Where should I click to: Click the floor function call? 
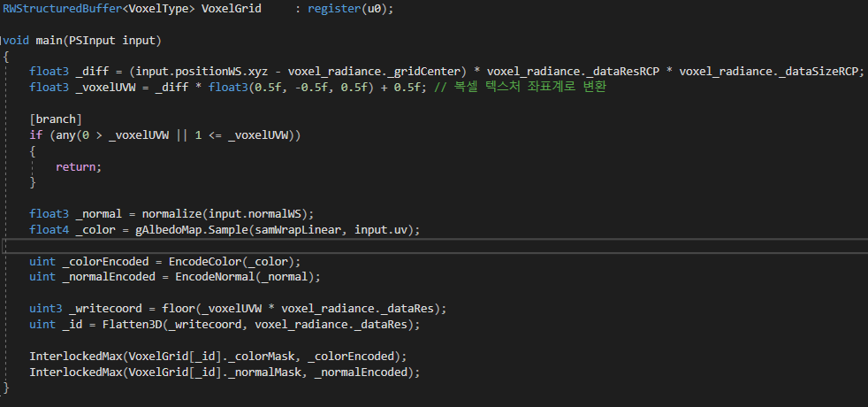(x=179, y=309)
